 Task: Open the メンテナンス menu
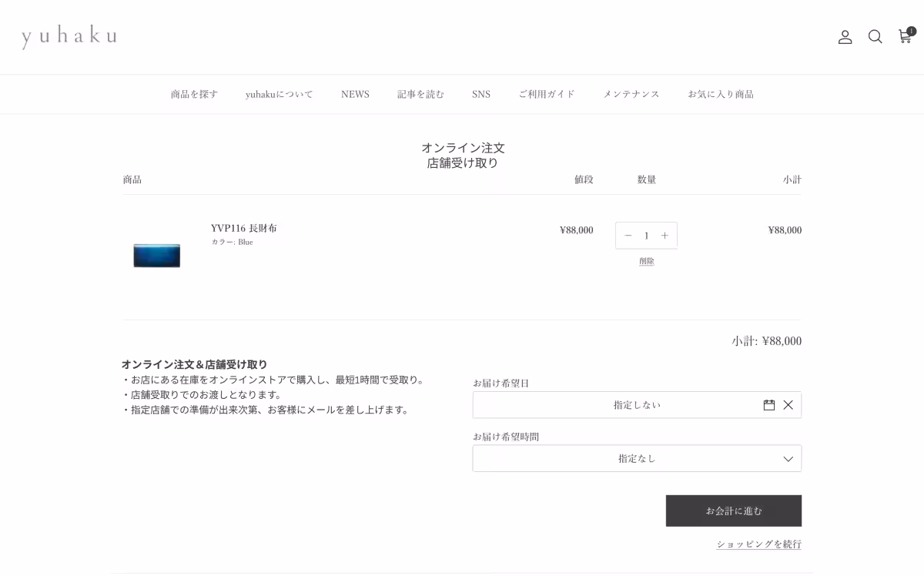(631, 94)
